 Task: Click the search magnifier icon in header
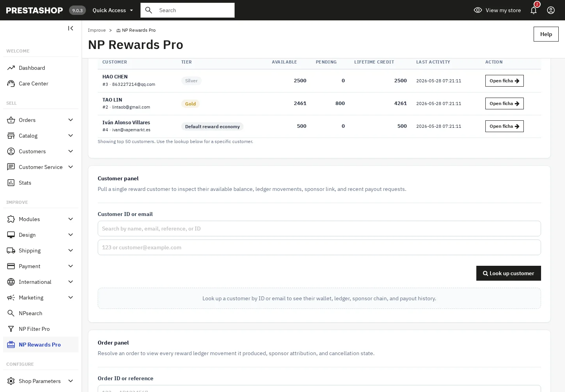(x=149, y=10)
